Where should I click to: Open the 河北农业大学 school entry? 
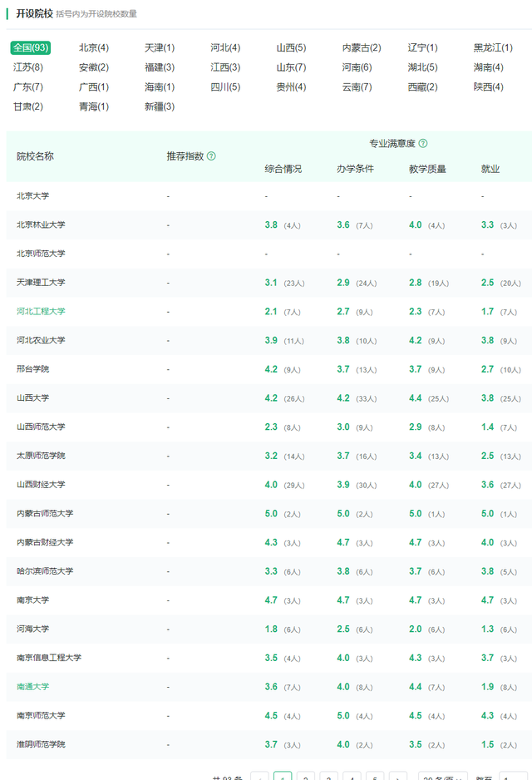41,340
